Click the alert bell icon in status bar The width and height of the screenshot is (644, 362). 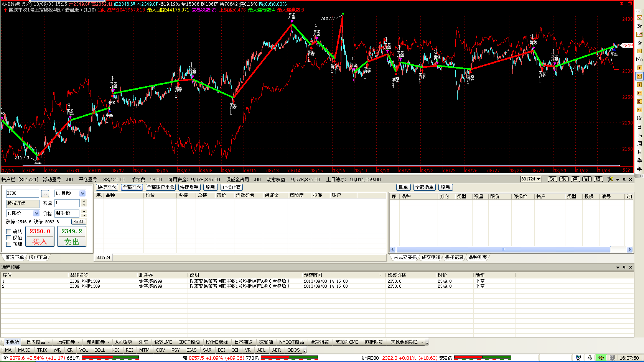pyautogui.click(x=590, y=358)
